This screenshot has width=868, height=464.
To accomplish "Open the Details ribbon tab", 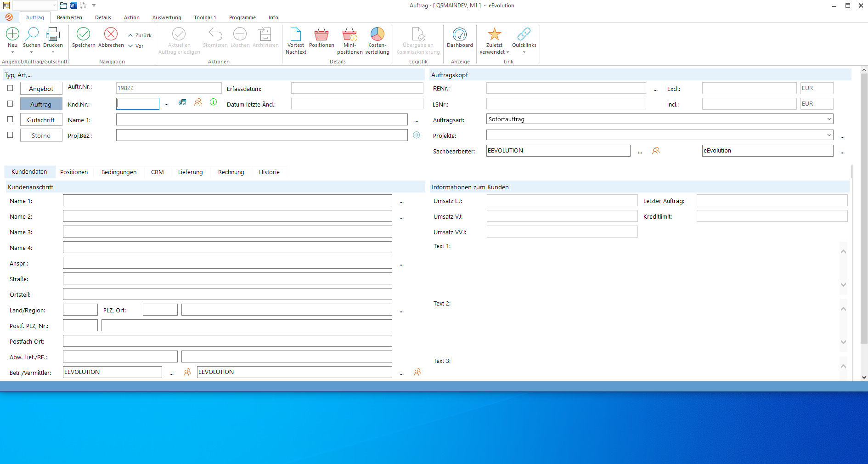I will pyautogui.click(x=103, y=17).
